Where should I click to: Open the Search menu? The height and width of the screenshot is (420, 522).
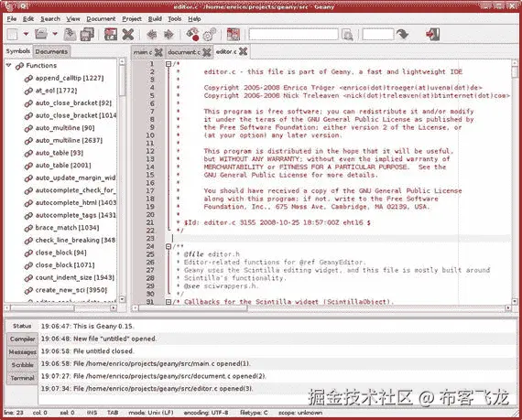50,18
